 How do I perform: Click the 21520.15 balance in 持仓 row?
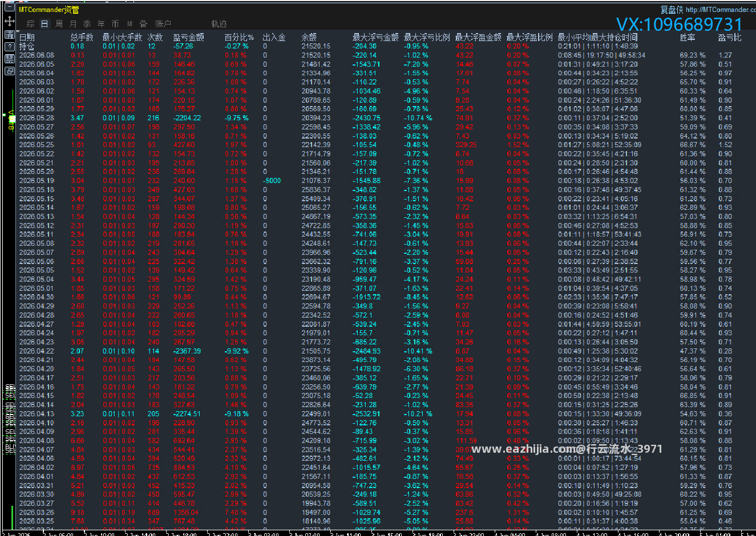[316, 46]
